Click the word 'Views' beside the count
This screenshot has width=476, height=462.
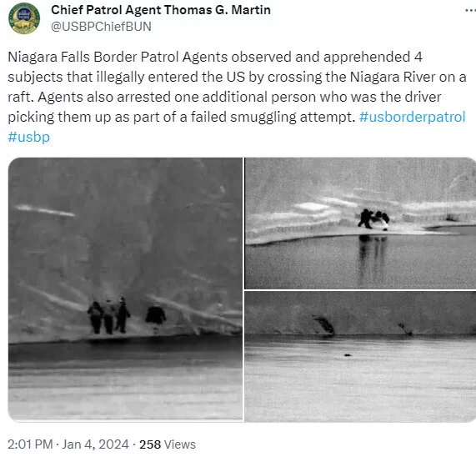(180, 444)
